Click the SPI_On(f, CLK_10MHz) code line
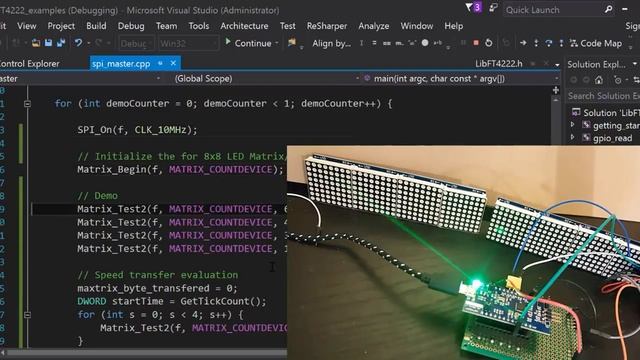The width and height of the screenshot is (640, 360). tap(137, 130)
